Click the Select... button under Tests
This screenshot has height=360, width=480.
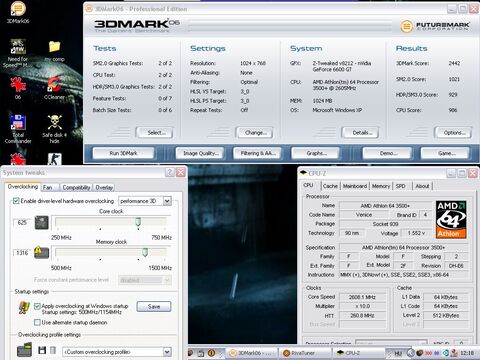(155, 133)
